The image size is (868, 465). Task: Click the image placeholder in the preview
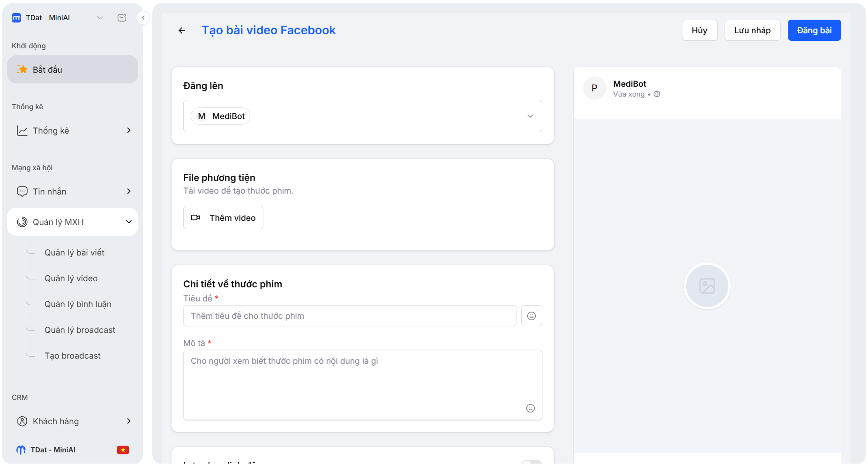pyautogui.click(x=707, y=286)
